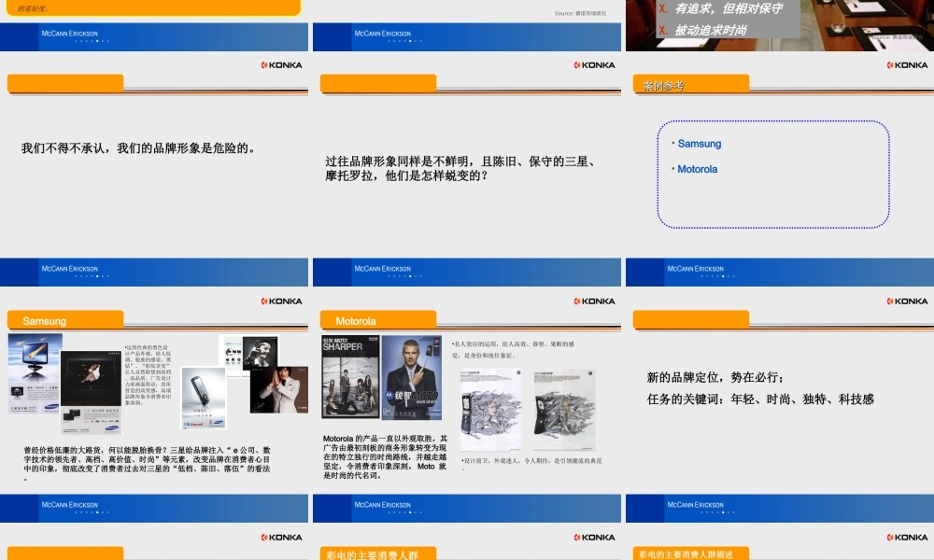Select the 被动追求时尚 red X marker
The height and width of the screenshot is (560, 934).
click(662, 29)
